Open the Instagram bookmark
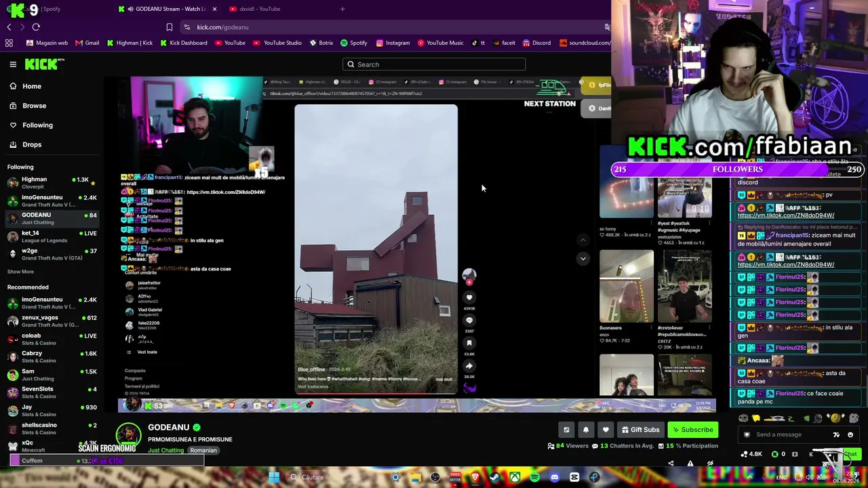Viewport: 868px width, 488px height. pyautogui.click(x=393, y=43)
